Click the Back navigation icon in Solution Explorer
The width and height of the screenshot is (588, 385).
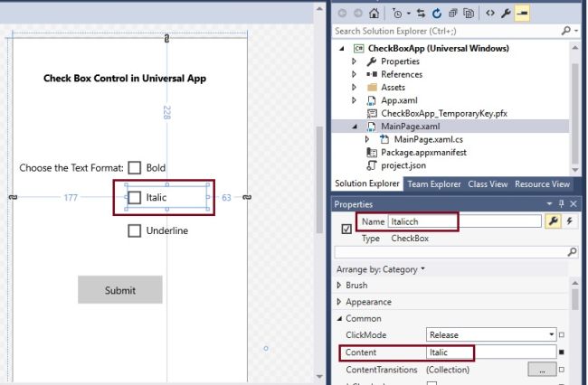[342, 14]
